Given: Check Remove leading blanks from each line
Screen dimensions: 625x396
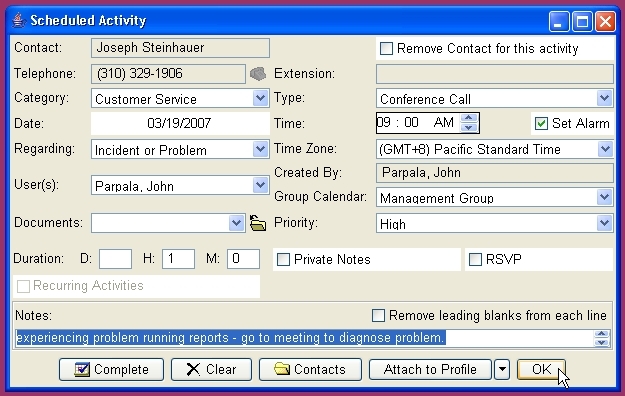Looking at the screenshot, I should [x=378, y=315].
